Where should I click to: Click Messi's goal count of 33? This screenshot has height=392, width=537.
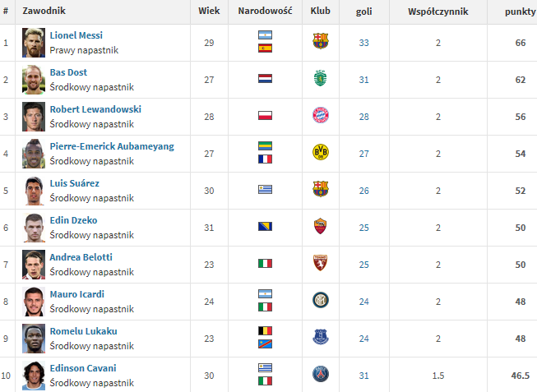pyautogui.click(x=363, y=43)
